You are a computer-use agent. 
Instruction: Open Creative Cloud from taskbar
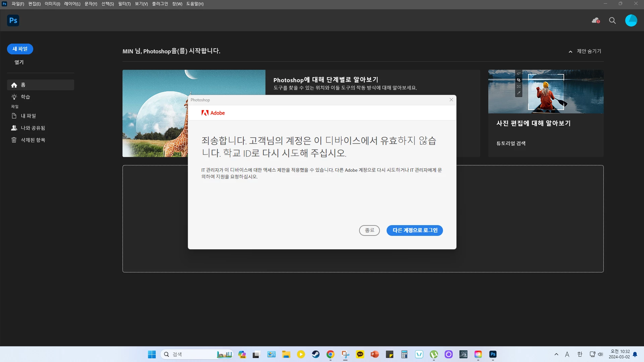coord(478,354)
